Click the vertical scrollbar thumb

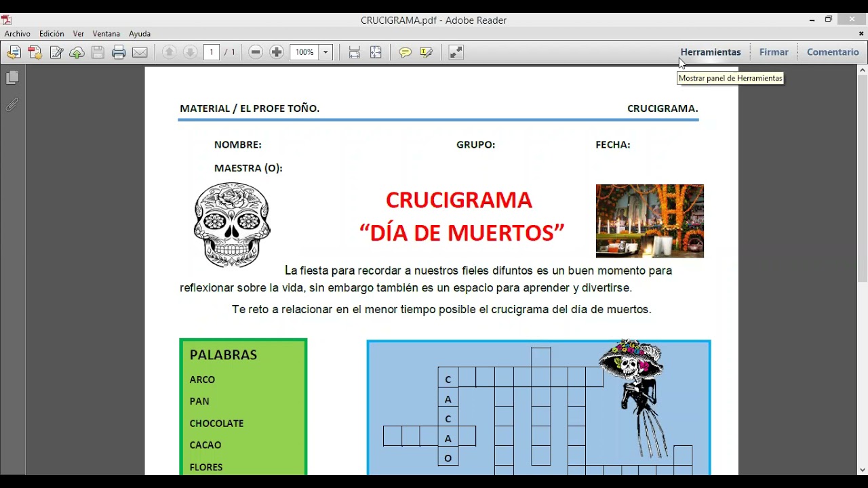(863, 178)
